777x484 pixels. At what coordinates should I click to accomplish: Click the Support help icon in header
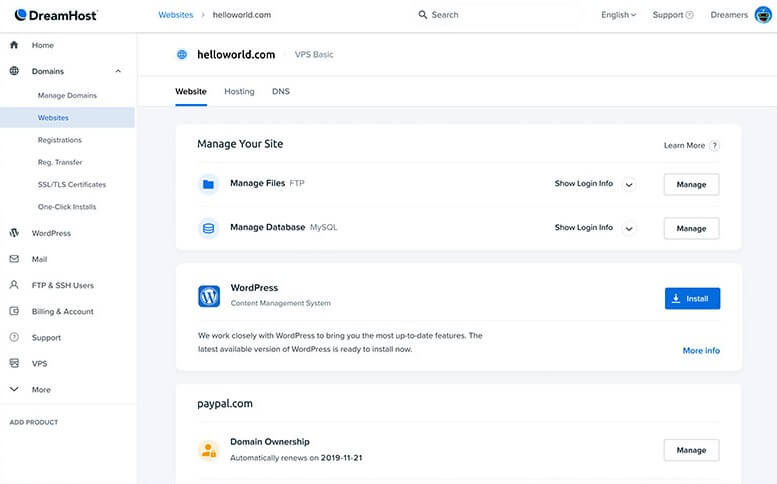pyautogui.click(x=689, y=15)
